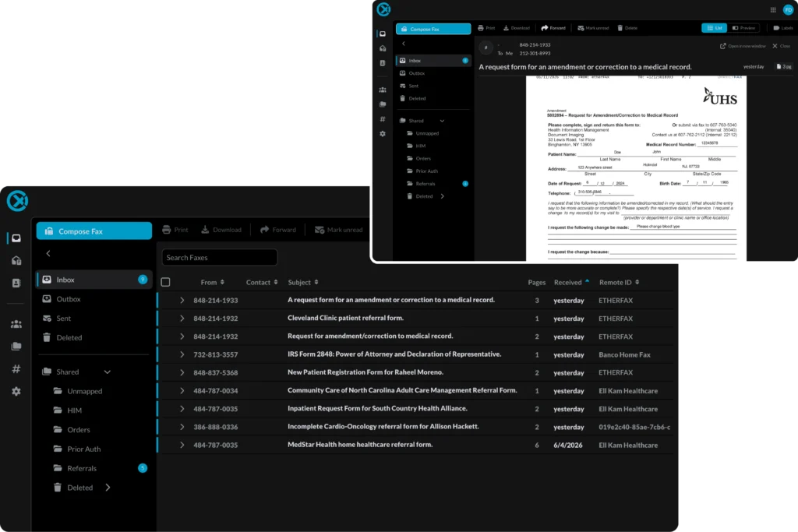
Task: Click Compose Fax in the fax list window
Action: pos(94,231)
